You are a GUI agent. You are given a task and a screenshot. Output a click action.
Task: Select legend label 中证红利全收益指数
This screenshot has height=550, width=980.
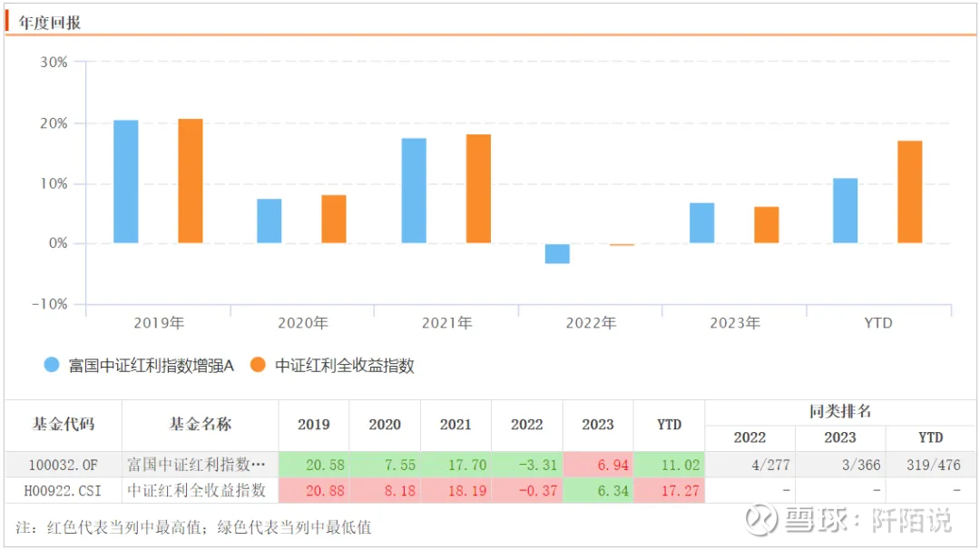(345, 366)
